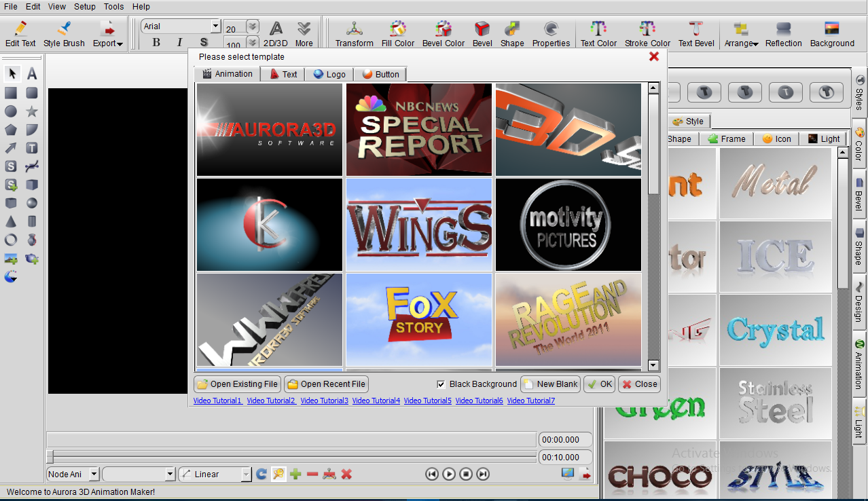
Task: Toggle Italic text formatting
Action: click(x=180, y=42)
